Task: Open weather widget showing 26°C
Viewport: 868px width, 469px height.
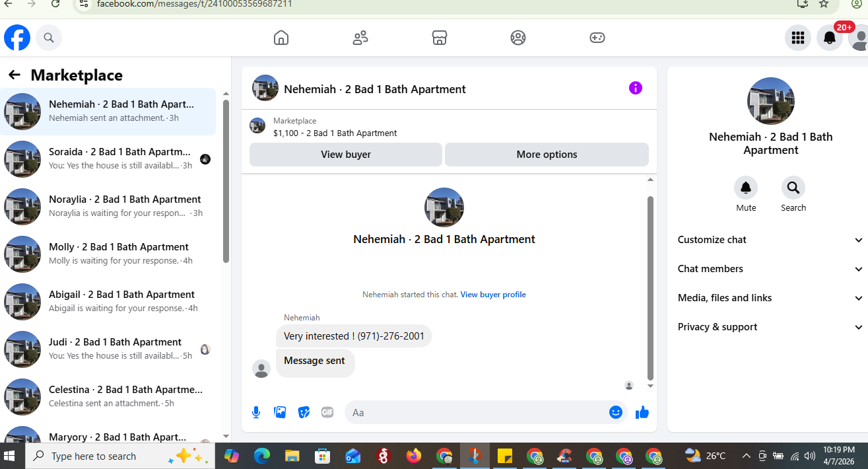Action: point(706,456)
